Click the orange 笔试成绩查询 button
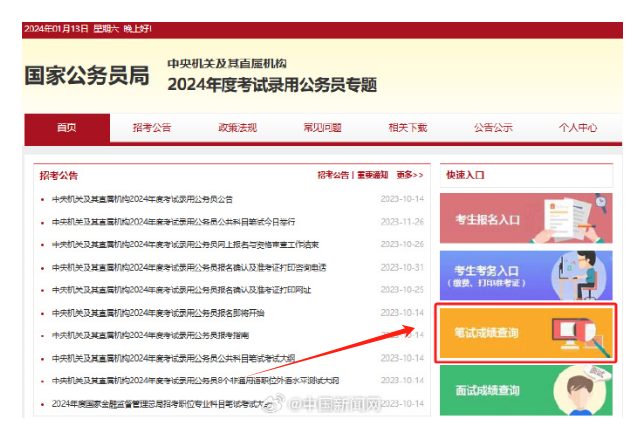The image size is (643, 425). (x=526, y=333)
